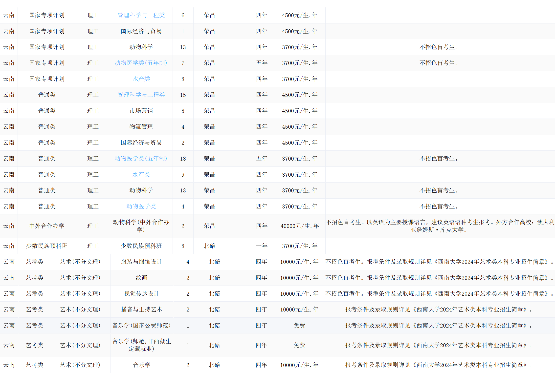Viewport: 555px width, 392px height.
Task: Select the 视觉传达设计 major cell
Action: point(141,294)
